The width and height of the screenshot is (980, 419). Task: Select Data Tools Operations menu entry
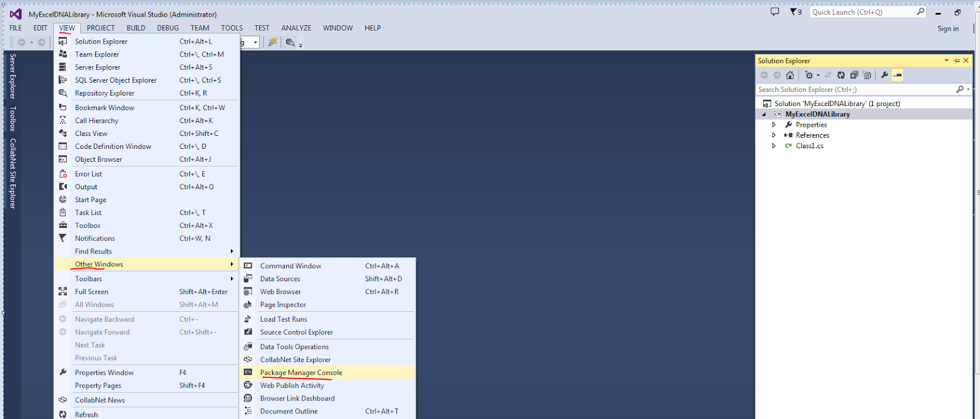coord(328,347)
